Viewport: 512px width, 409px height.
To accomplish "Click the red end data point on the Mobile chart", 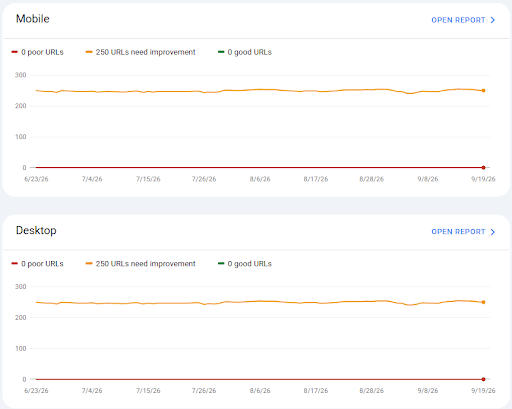I will [x=483, y=167].
